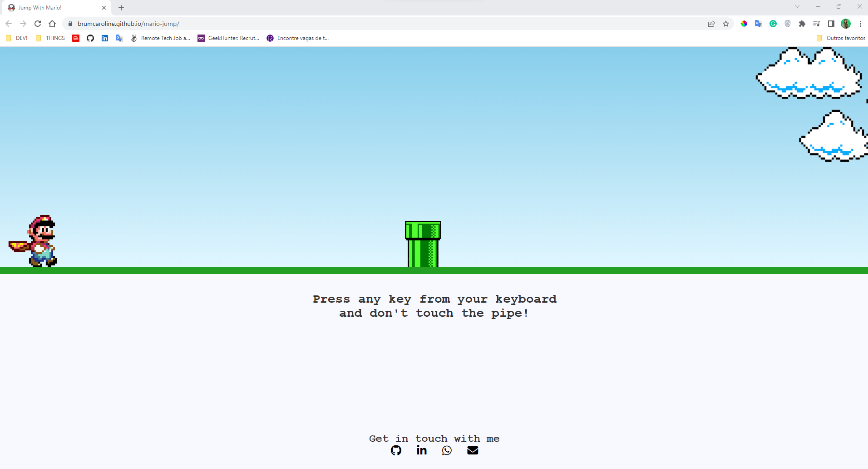This screenshot has width=868, height=469.
Task: Share this page from the address bar
Action: pyautogui.click(x=711, y=24)
